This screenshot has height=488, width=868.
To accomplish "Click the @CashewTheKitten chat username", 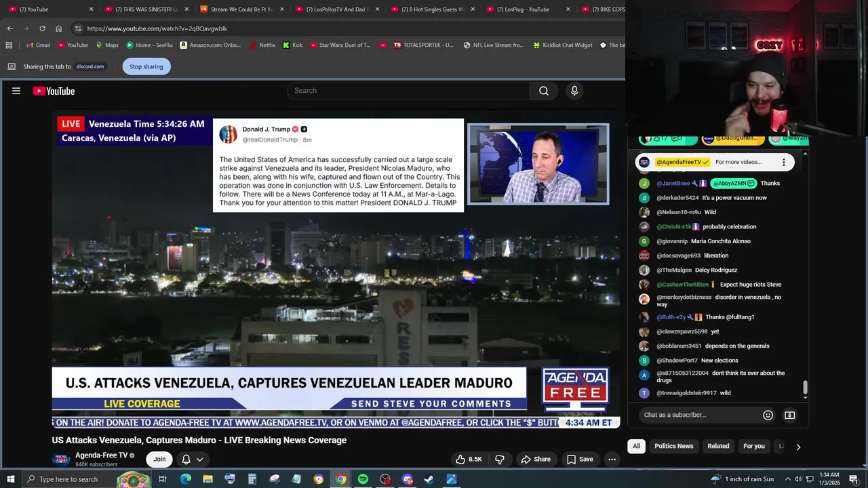I will [682, 285].
